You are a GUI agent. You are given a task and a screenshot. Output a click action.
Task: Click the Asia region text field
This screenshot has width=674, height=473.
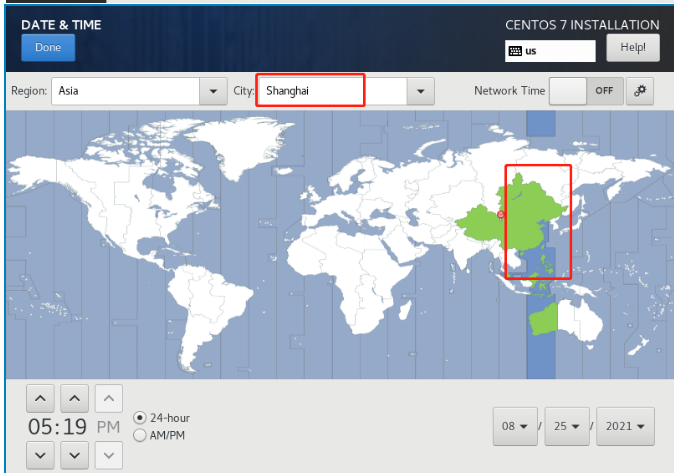coord(125,91)
